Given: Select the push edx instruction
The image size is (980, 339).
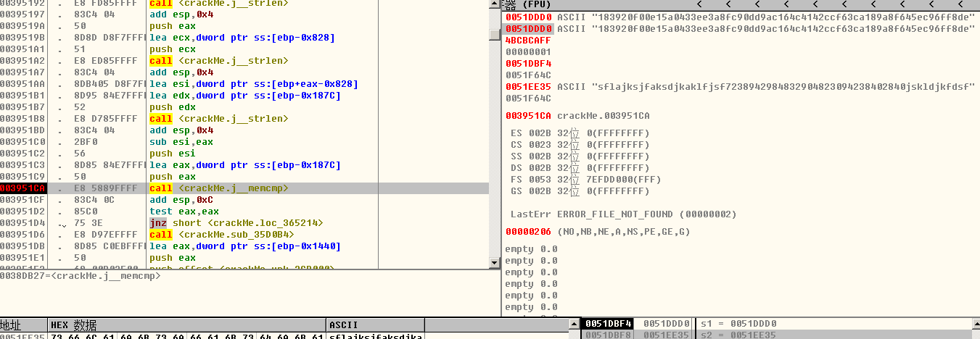Looking at the screenshot, I should pyautogui.click(x=172, y=107).
